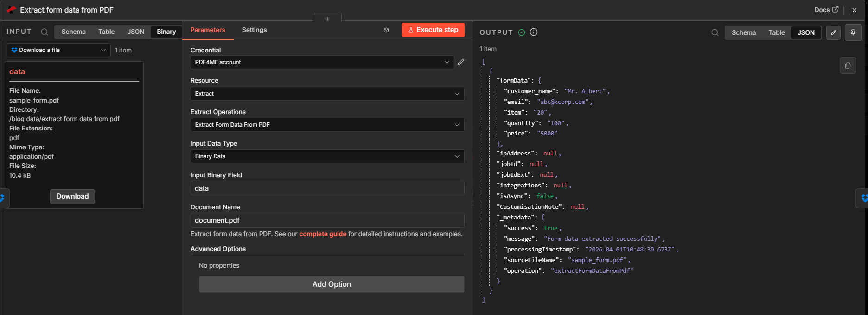
Task: Select the Binary tab in INPUT panel
Action: 166,32
